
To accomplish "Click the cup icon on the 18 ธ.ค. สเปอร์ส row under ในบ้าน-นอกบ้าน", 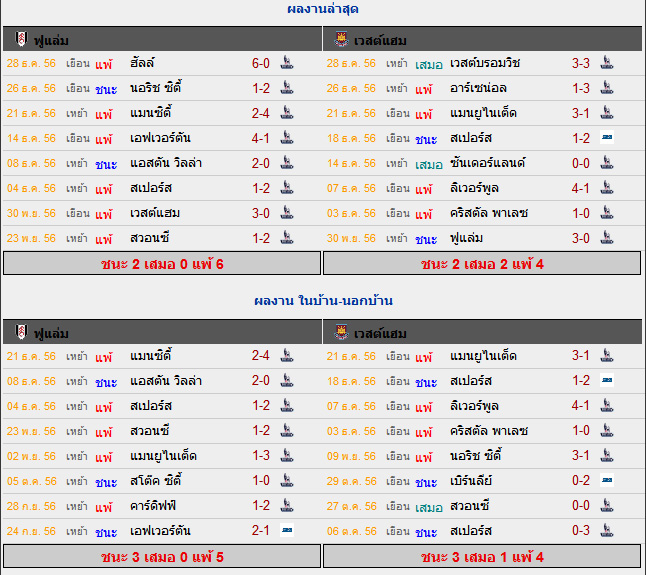I will [607, 380].
